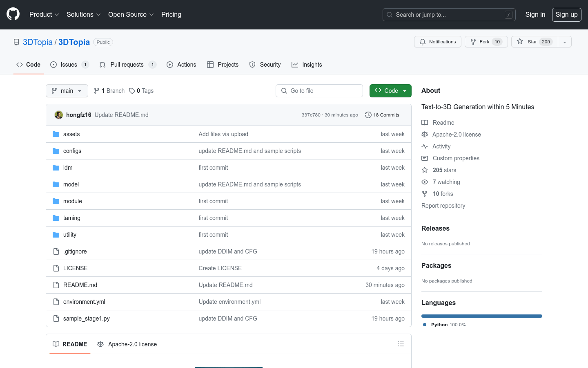Expand the Product menu
Viewport: 588px width, 368px height.
tap(44, 14)
